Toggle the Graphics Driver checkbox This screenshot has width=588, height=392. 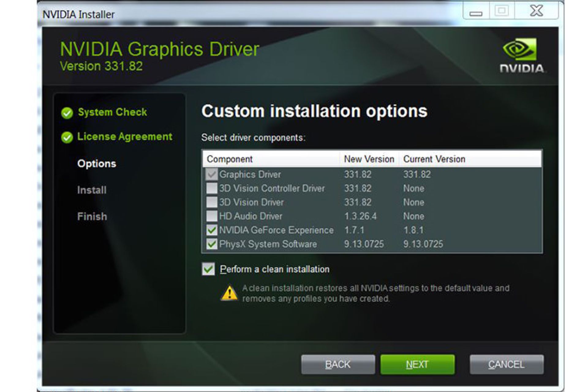tap(212, 174)
